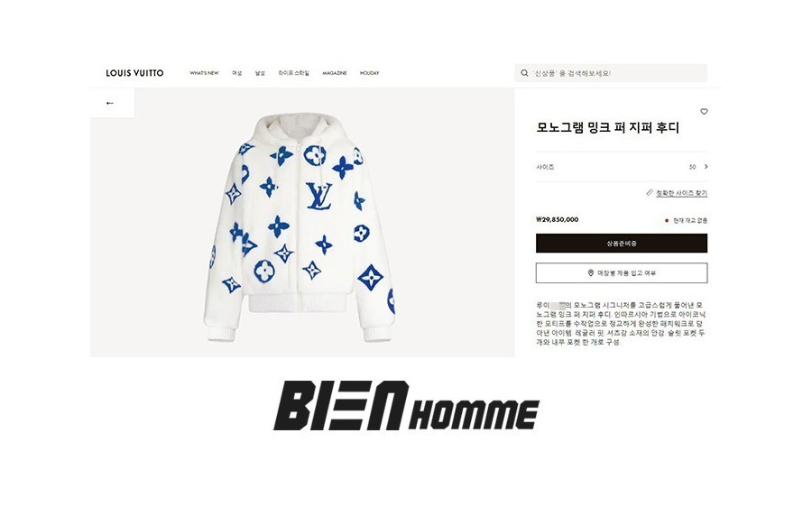Open the MAGAZINE menu item
Screen dimensions: 812x516
(335, 73)
